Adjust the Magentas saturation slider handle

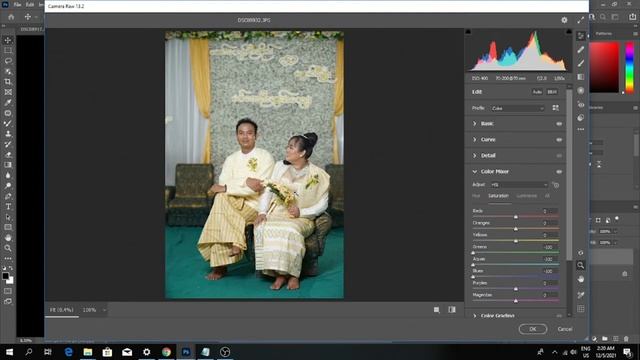[x=516, y=301]
